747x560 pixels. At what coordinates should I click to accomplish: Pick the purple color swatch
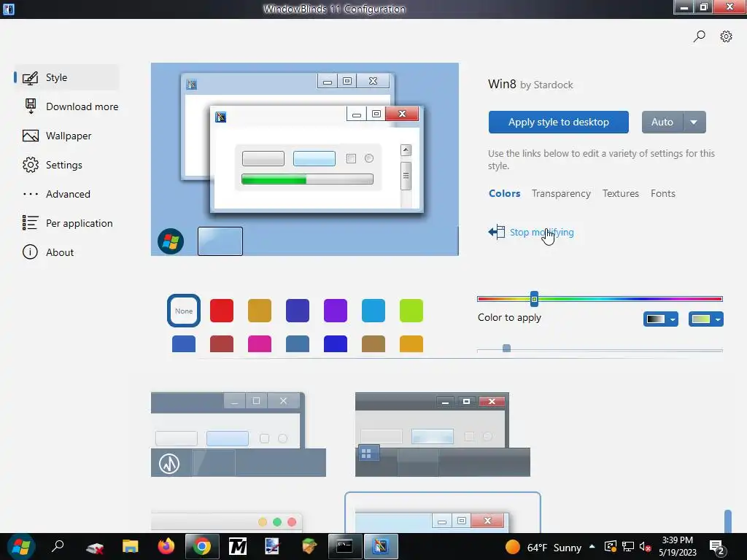coord(336,311)
